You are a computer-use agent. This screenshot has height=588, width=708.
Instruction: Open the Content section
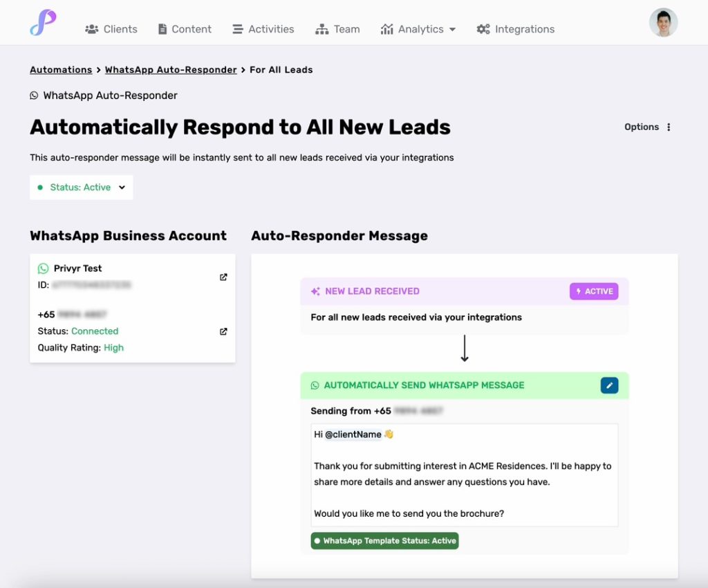pos(185,29)
